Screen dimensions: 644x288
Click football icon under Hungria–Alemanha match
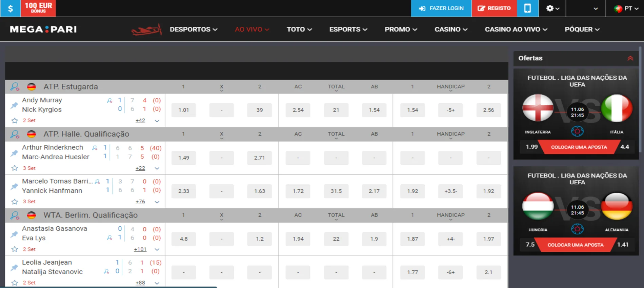click(577, 229)
